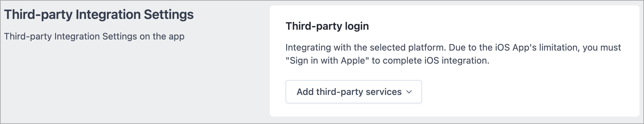Viewport: 644px width, 124px height.
Task: Click the phrase 'to complete iOS integration'
Action: [430, 61]
